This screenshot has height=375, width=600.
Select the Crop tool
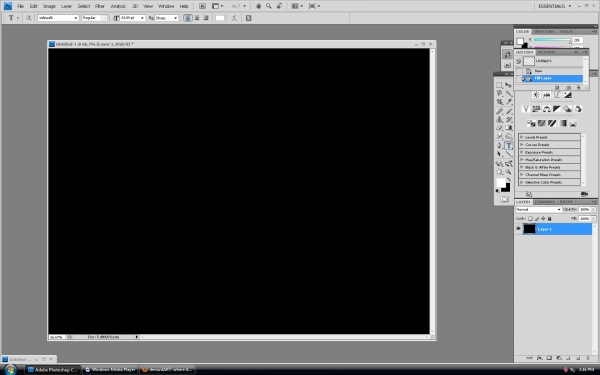coord(499,102)
